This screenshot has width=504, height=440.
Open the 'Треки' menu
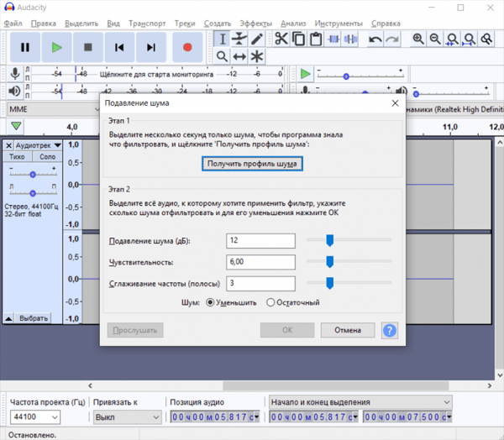pyautogui.click(x=185, y=24)
